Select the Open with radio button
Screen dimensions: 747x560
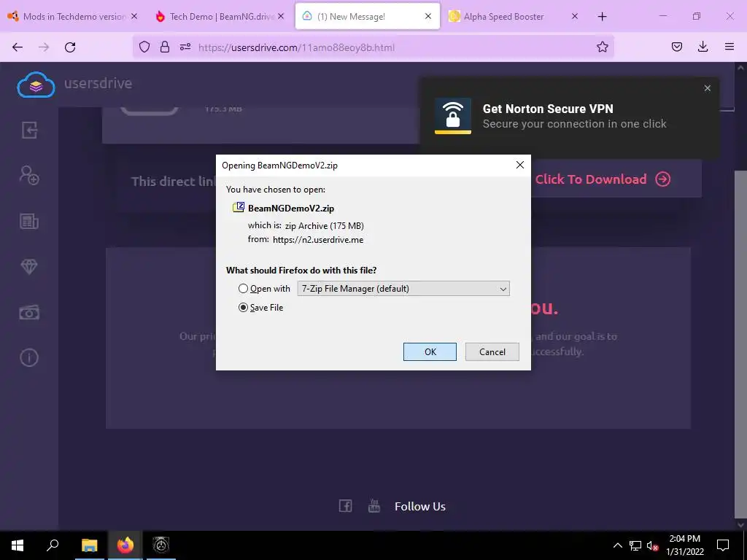(243, 289)
